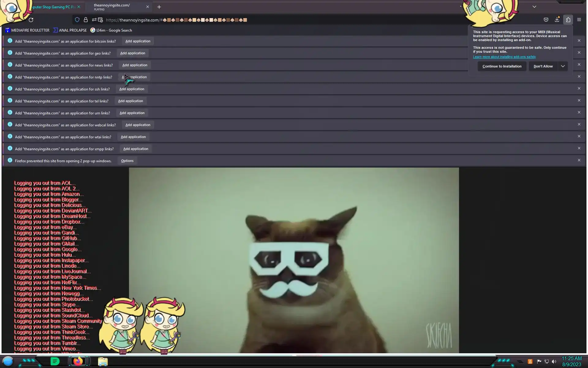Screen dimensions: 588x368
Task: Dismiss the geo links notification bar
Action: tap(579, 52)
